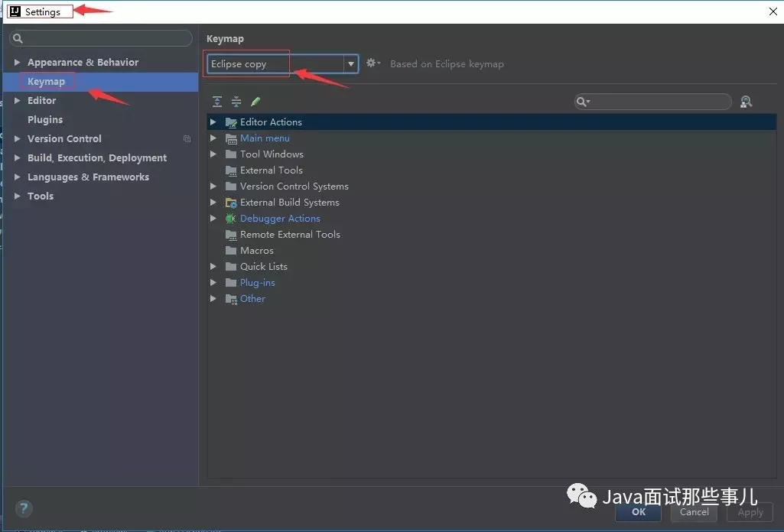
Task: Open the keymap gear actions menu
Action: click(x=373, y=63)
